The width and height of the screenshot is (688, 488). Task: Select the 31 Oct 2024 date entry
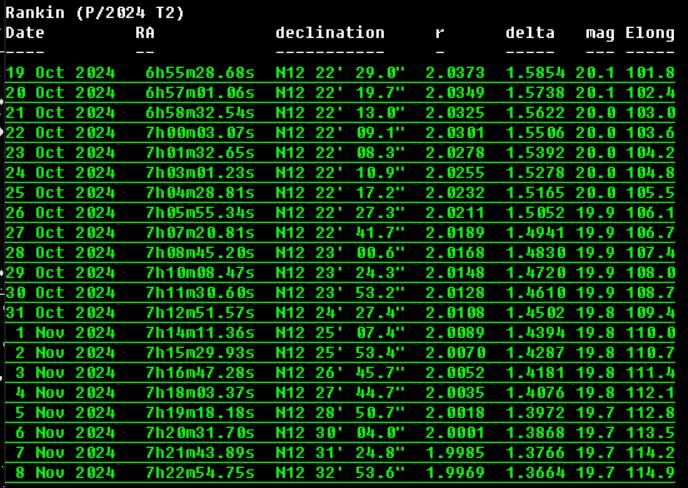[60, 313]
